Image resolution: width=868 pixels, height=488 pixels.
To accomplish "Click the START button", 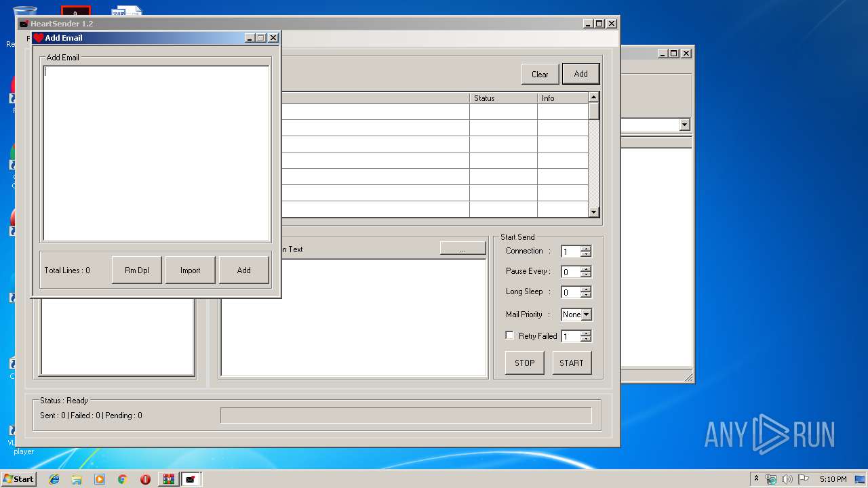I will [572, 363].
